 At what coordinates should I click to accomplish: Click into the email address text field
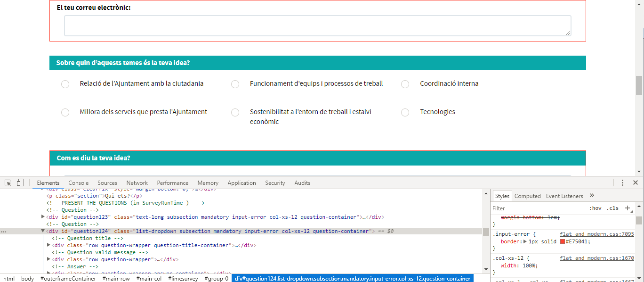click(x=317, y=25)
